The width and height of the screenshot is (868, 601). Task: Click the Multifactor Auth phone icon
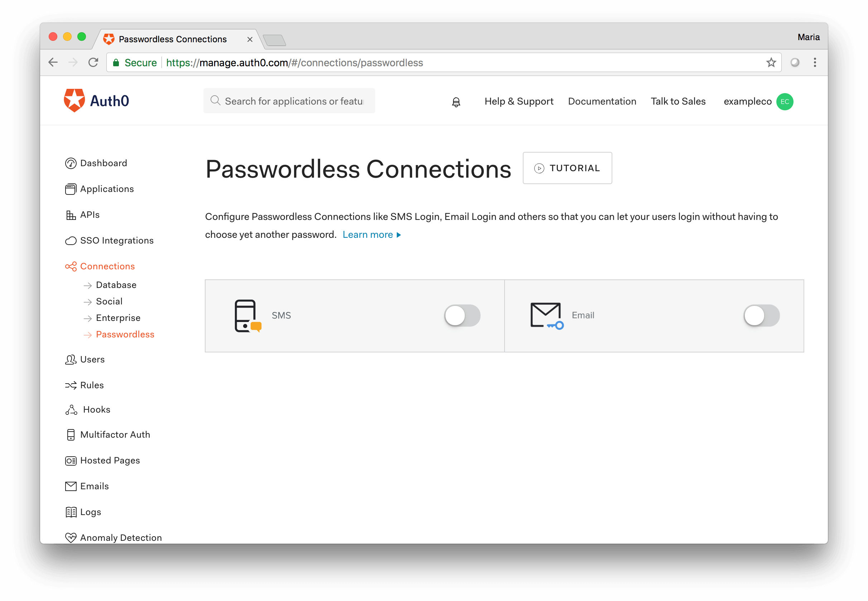coord(71,434)
